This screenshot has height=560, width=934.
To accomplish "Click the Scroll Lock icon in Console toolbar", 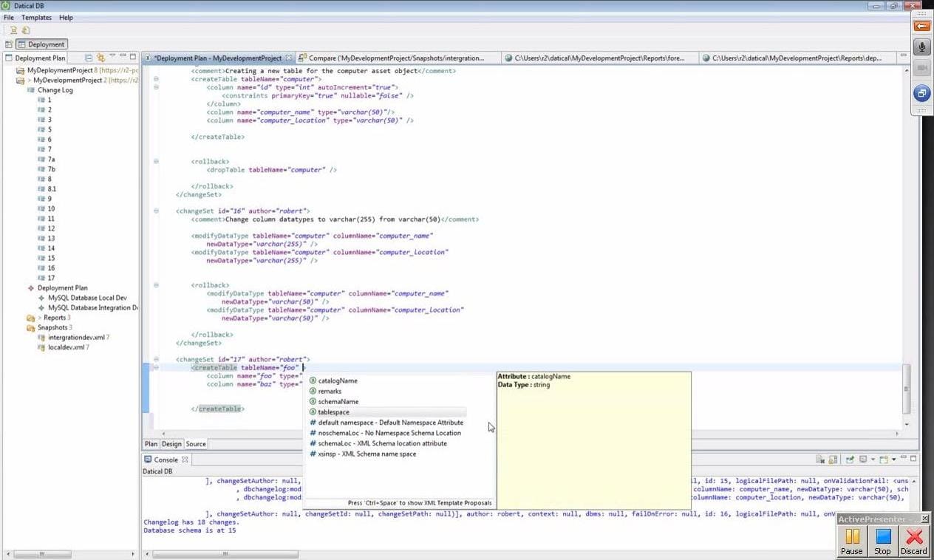I will [x=833, y=460].
